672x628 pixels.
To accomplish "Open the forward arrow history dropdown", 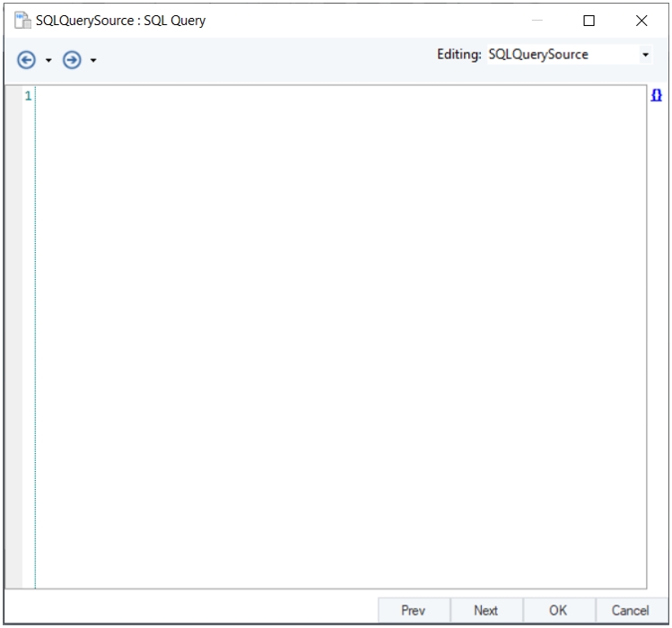I will [93, 60].
